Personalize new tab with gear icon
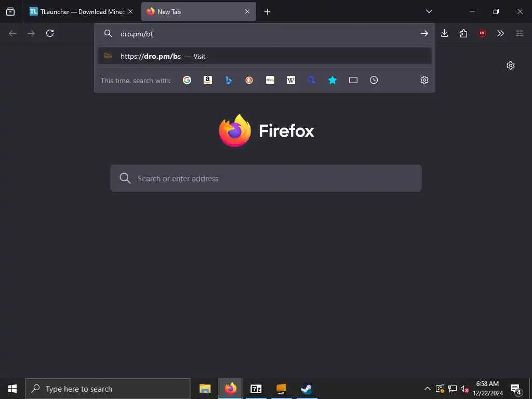 [x=511, y=65]
